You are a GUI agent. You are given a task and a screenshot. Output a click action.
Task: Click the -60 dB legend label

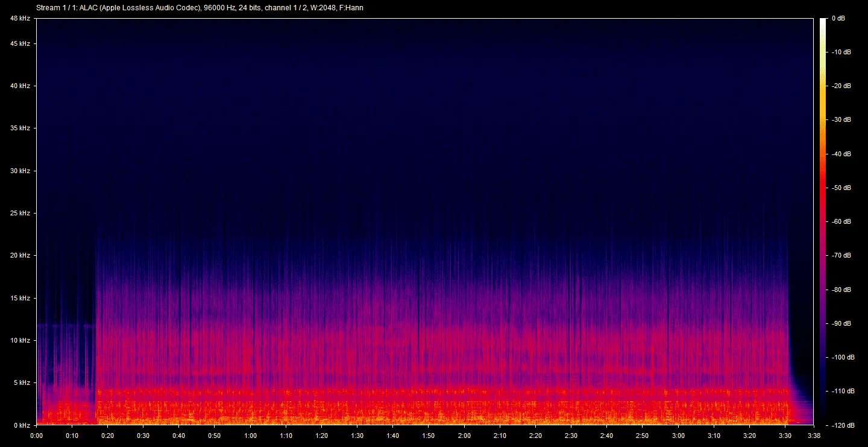[x=841, y=222]
